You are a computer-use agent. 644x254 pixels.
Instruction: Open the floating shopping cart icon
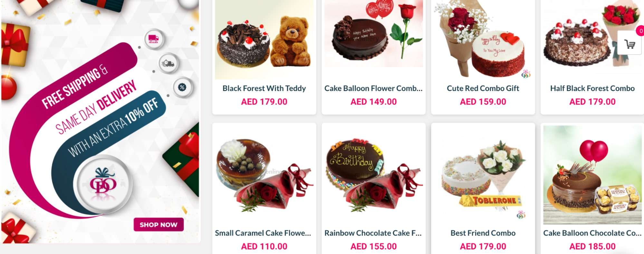click(x=630, y=44)
